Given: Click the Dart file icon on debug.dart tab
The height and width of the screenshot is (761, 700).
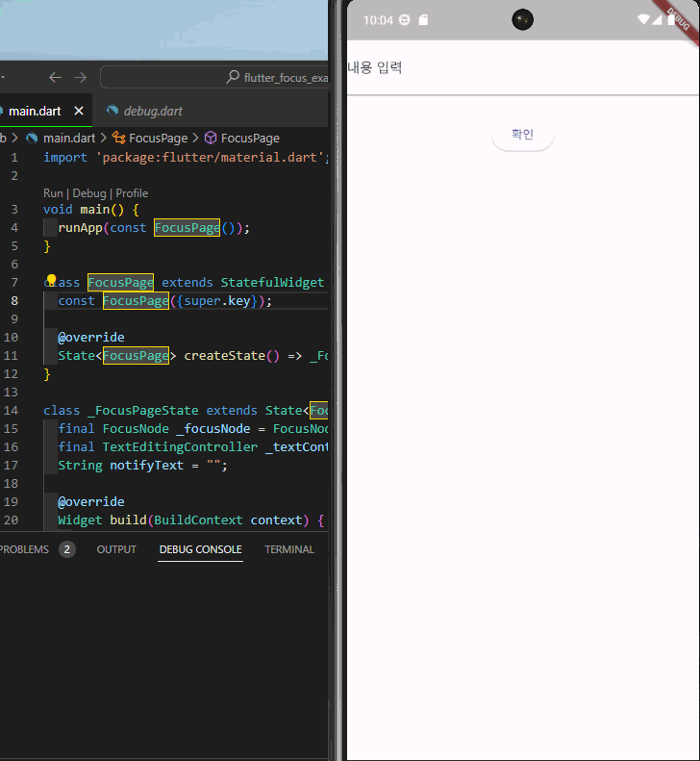Looking at the screenshot, I should click(112, 111).
